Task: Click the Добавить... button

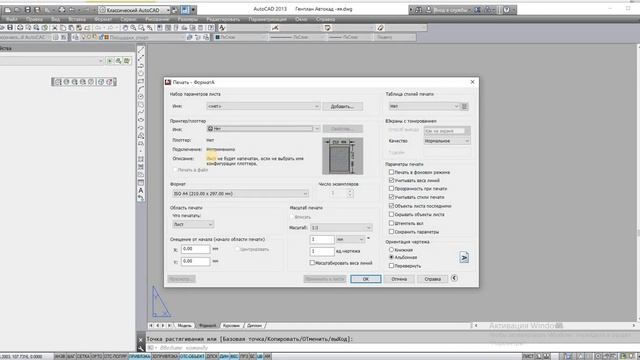Action: [x=342, y=106]
